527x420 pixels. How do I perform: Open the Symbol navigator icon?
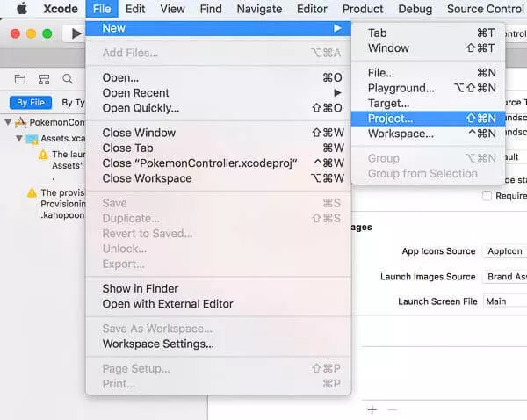point(44,79)
